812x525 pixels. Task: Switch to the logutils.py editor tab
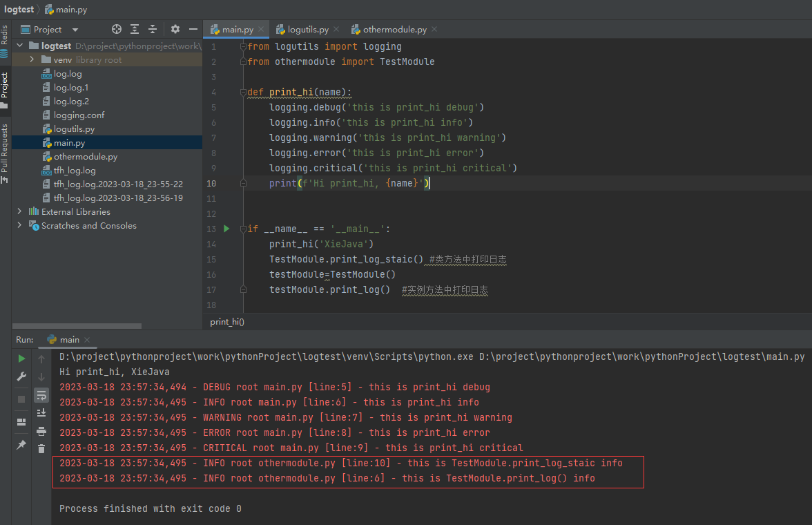coord(309,30)
